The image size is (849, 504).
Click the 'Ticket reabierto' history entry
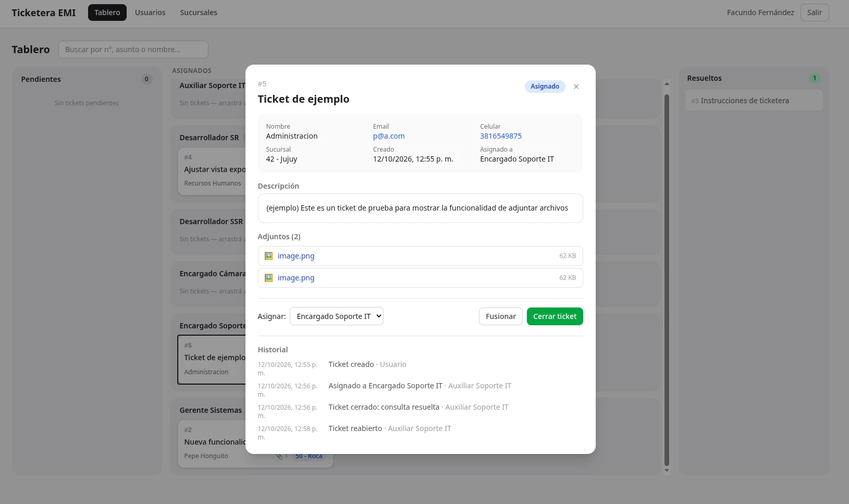coord(355,428)
